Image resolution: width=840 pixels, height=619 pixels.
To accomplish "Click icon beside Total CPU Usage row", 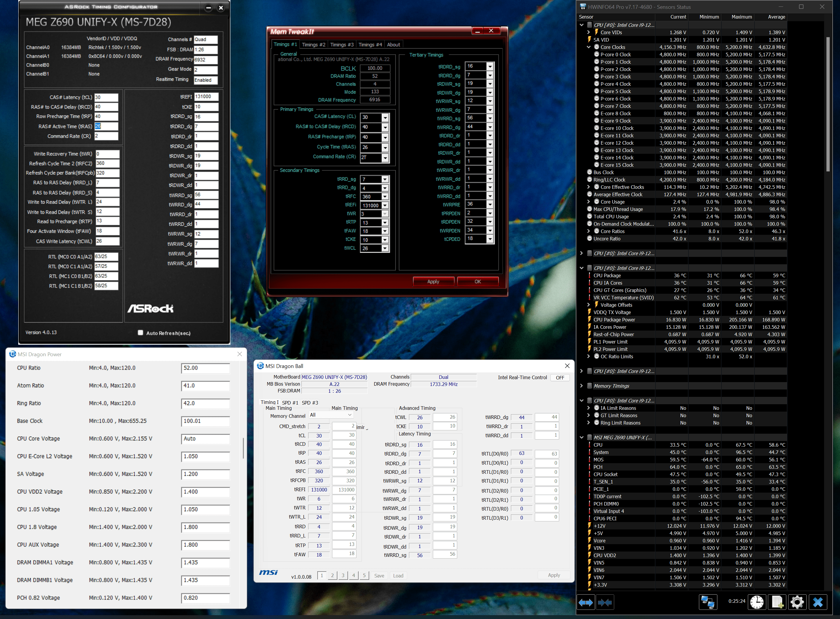I will pos(589,216).
